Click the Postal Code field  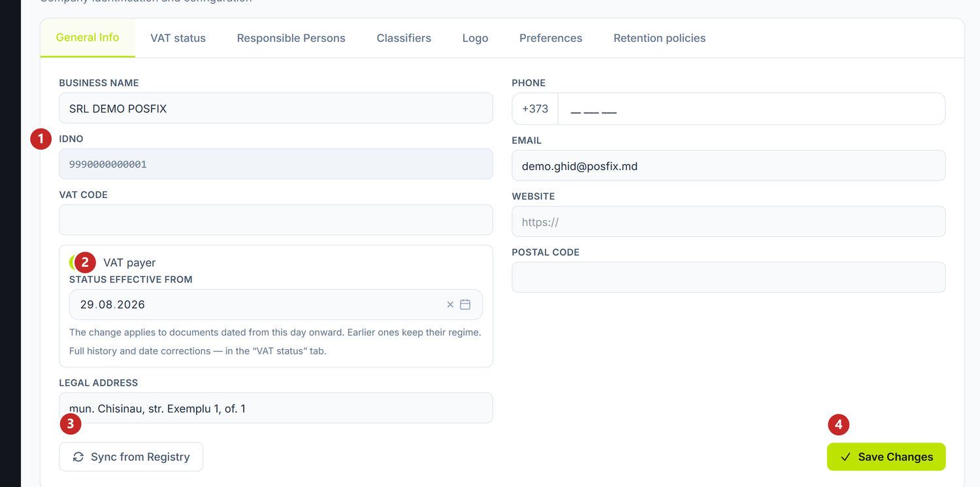point(728,277)
